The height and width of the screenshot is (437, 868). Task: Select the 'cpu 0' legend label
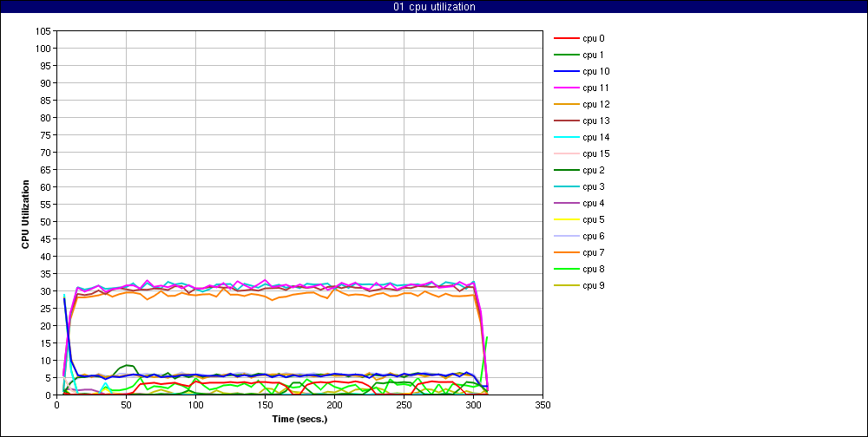coord(593,39)
